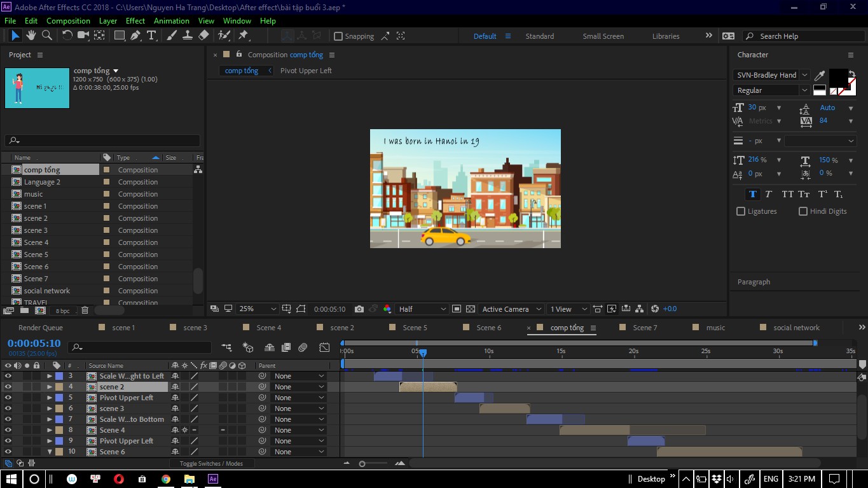868x488 pixels.
Task: Select the Zoom magnifier tool
Action: click(x=46, y=36)
